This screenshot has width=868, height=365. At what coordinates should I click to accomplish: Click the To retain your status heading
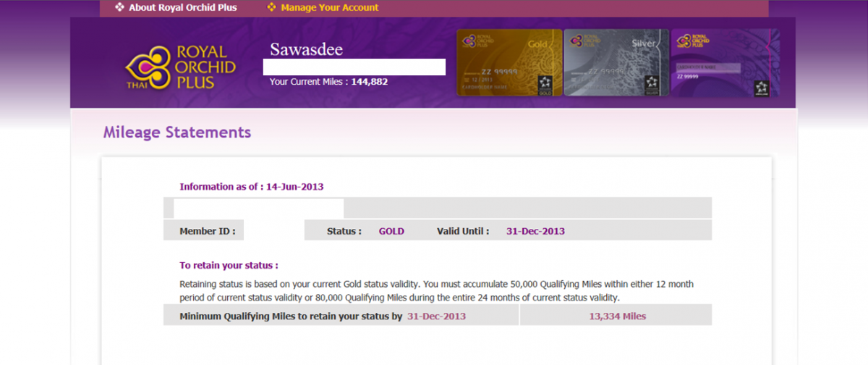coord(229,265)
